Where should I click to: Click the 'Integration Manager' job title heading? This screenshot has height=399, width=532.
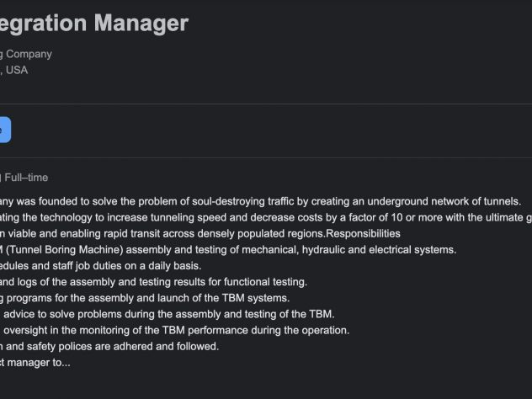point(94,24)
